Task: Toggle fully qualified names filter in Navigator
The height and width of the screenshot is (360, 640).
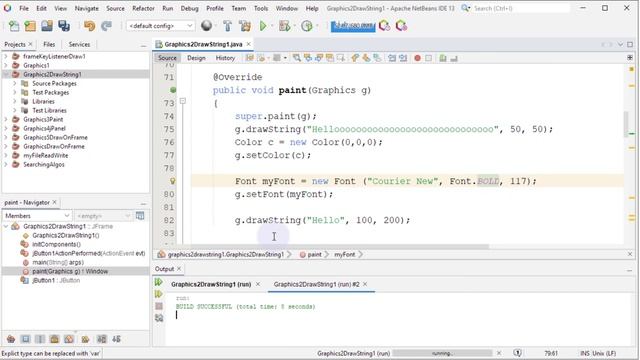Action: [x=85, y=339]
